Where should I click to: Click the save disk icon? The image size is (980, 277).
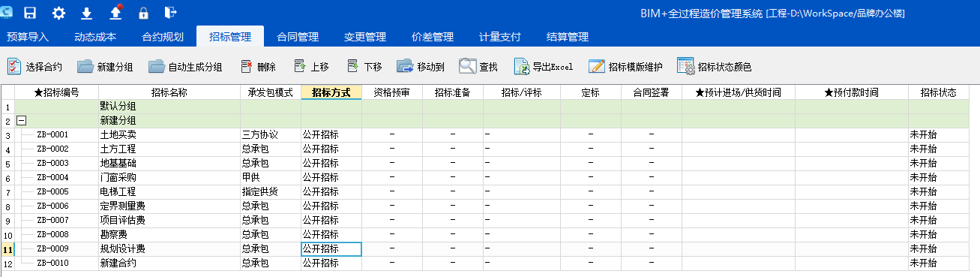(31, 12)
